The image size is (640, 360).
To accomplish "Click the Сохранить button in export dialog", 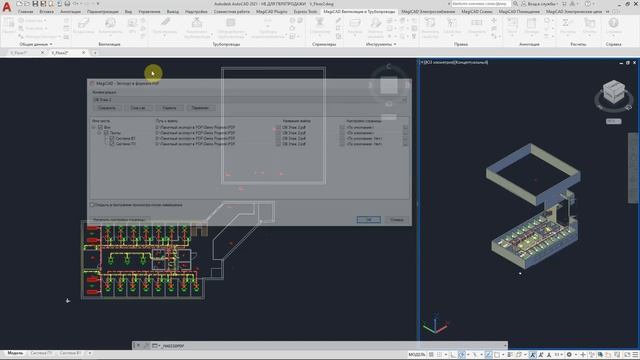I will pos(107,108).
